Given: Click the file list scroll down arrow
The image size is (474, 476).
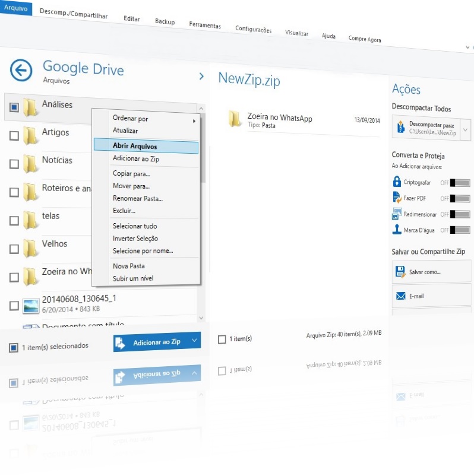Looking at the screenshot, I should point(201,318).
